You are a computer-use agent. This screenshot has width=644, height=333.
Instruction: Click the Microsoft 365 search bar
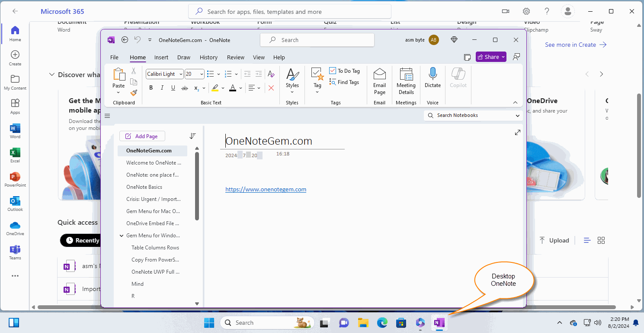[290, 12]
